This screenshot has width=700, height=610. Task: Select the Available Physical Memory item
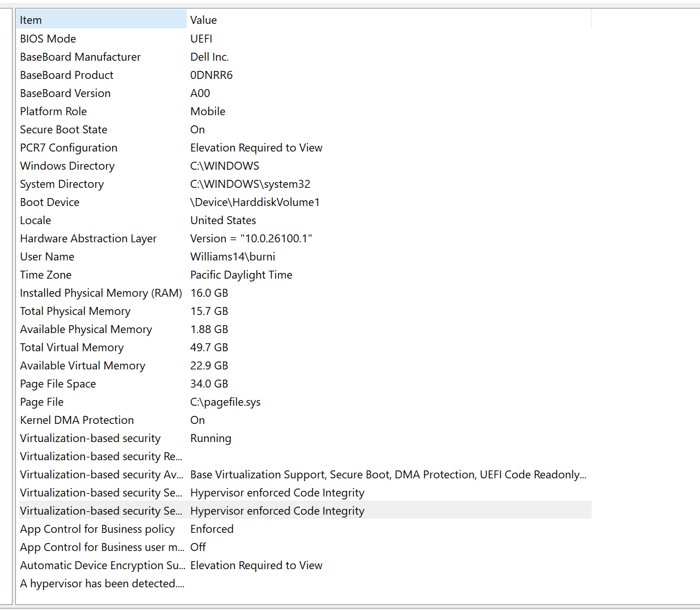tap(86, 329)
